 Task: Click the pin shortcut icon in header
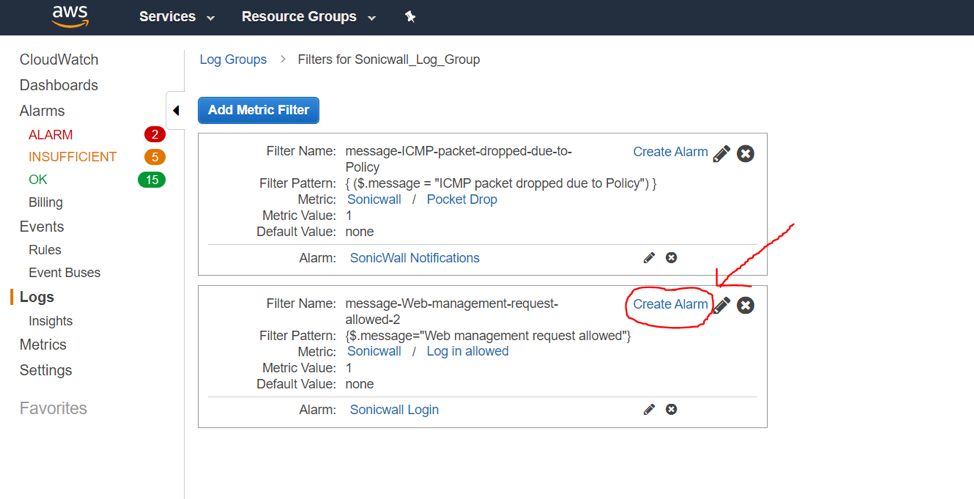410,17
